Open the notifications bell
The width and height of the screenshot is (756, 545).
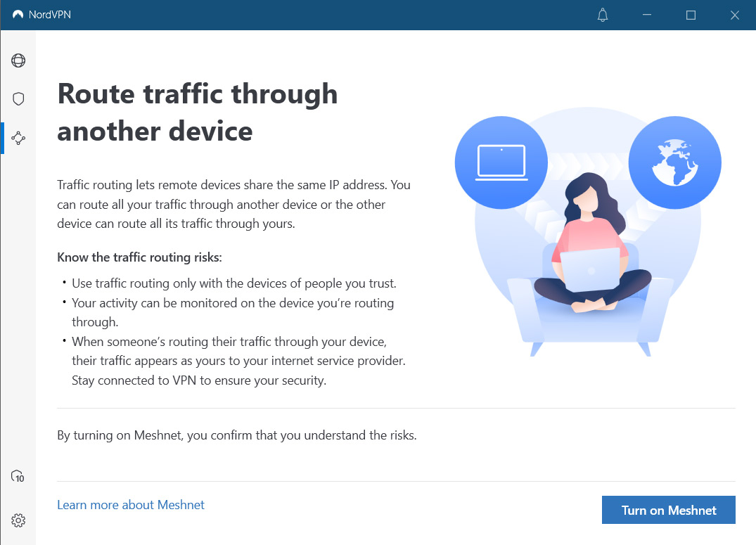[603, 15]
